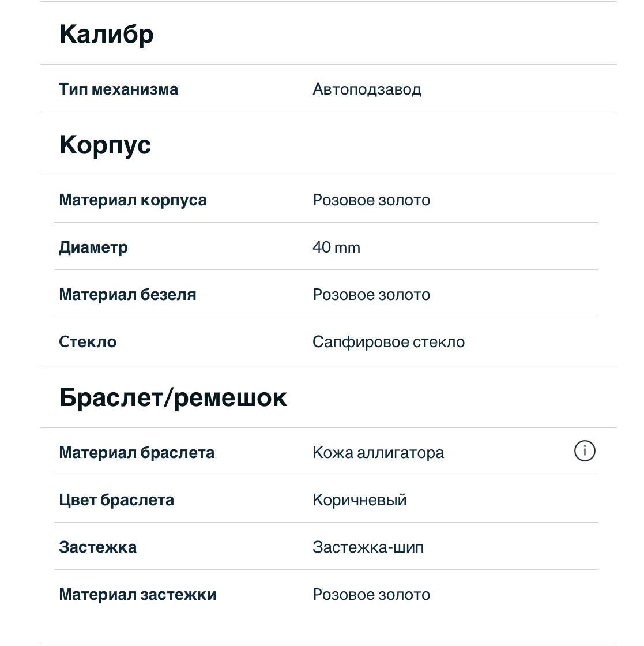Click the Застежка-шип value

[368, 547]
